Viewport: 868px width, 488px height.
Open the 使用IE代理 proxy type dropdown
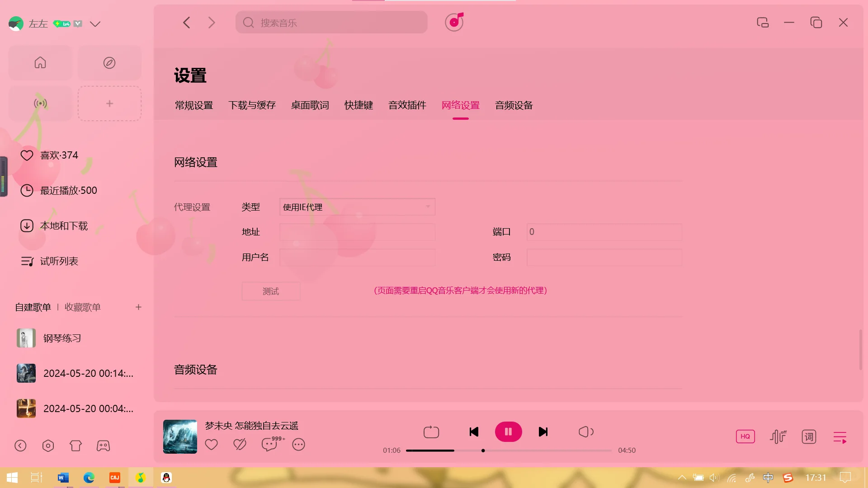[357, 207]
